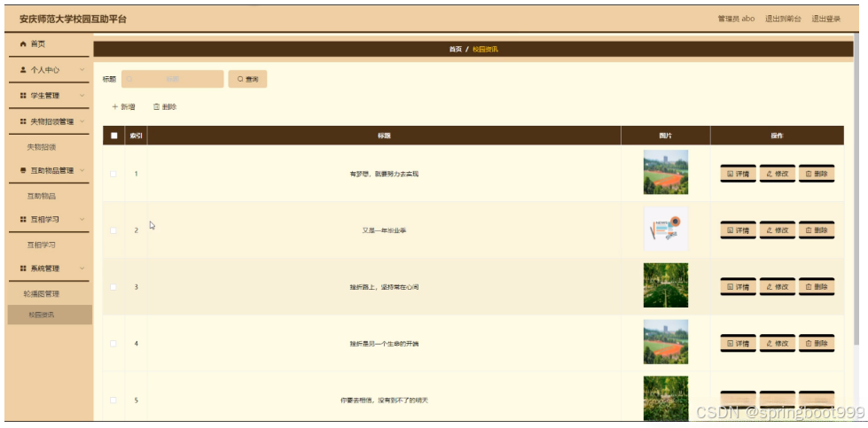Image resolution: width=868 pixels, height=428 pixels.
Task: Click title text 你要去相信，没有到不了的明天
Action: (x=384, y=400)
